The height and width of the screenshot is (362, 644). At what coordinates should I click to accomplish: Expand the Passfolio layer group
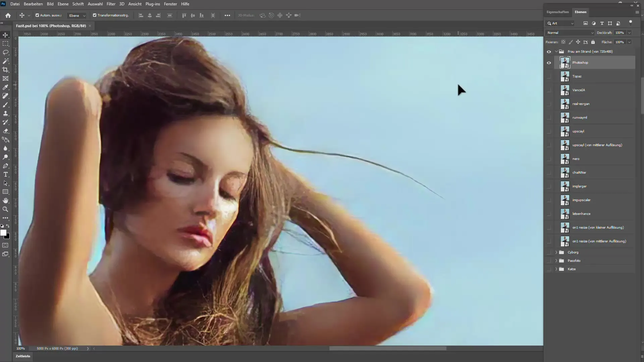(556, 260)
